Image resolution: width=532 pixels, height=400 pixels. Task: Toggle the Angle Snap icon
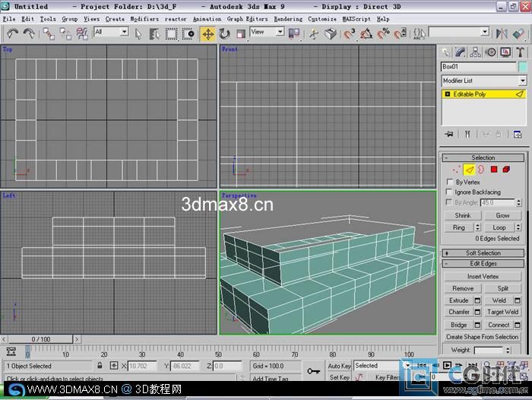tap(366, 33)
